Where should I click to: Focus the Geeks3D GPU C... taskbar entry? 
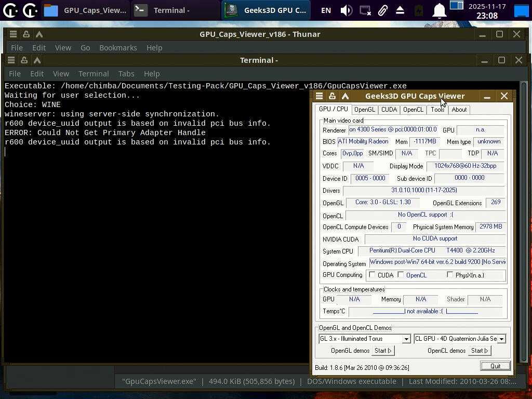(x=265, y=10)
